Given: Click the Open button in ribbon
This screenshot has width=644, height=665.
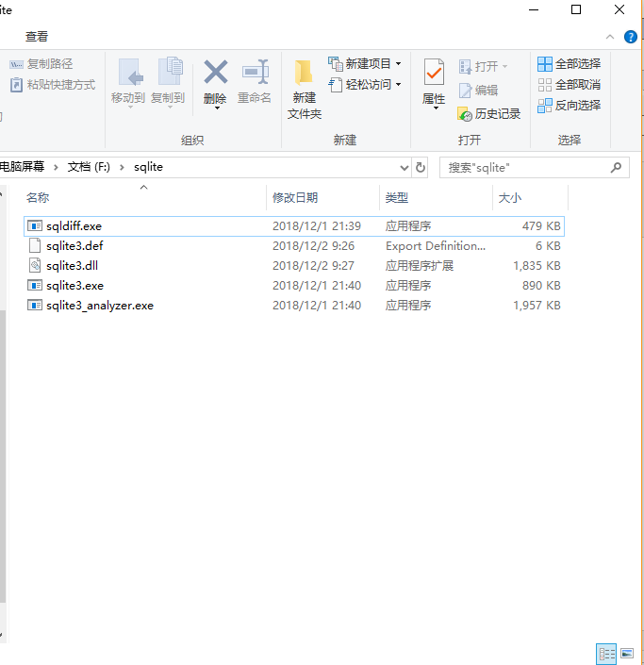Looking at the screenshot, I should pos(483,67).
